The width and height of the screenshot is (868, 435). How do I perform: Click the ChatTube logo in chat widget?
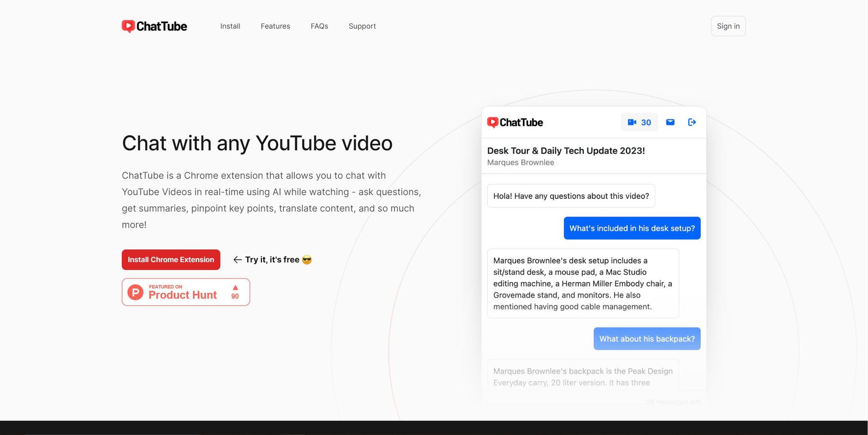(515, 122)
